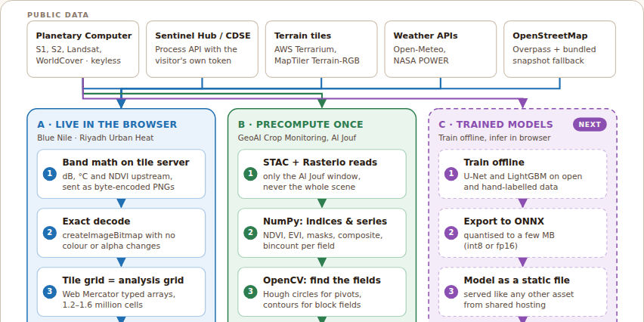Viewport: 644px width, 322px height.
Task: Click 'GeoAI Crop Monitoring, Al Jouf' subtitle
Action: pos(297,138)
